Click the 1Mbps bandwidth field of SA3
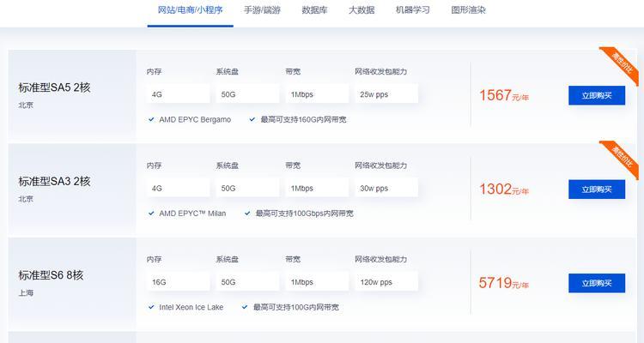 point(317,188)
